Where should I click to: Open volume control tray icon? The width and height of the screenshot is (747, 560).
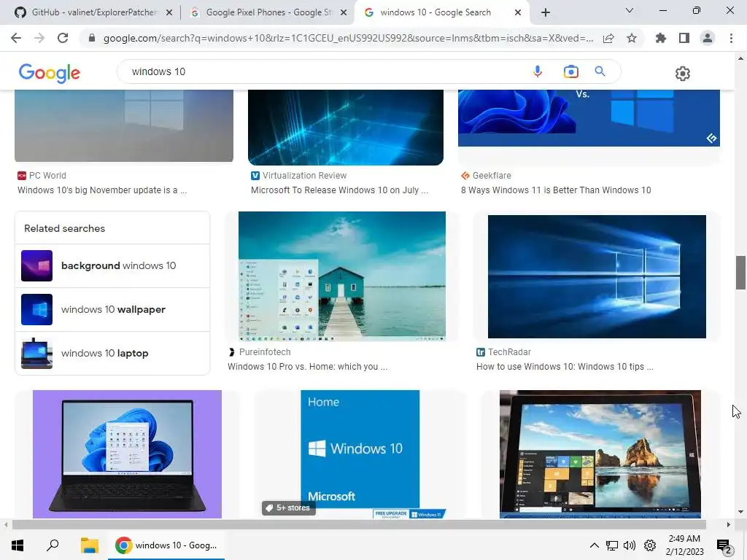tap(630, 545)
